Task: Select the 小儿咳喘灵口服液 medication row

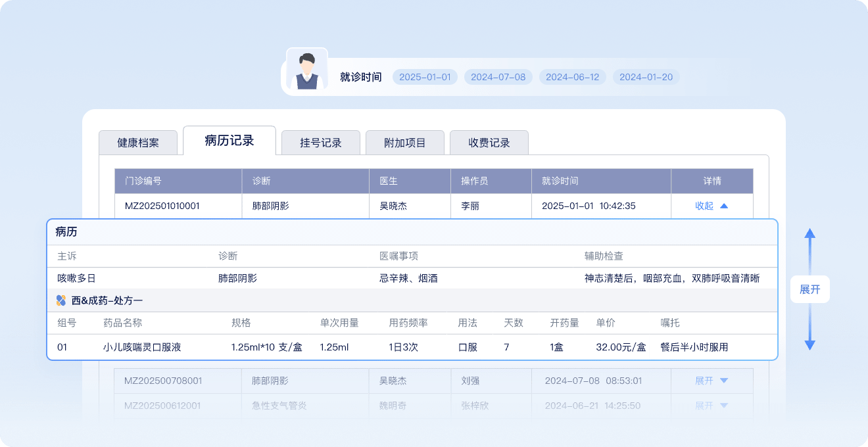Action: click(142, 347)
